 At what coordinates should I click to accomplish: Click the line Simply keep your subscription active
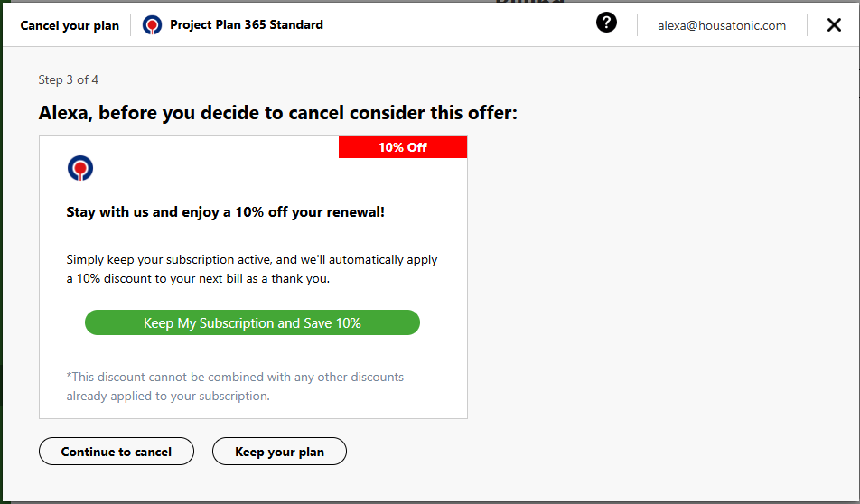252,259
